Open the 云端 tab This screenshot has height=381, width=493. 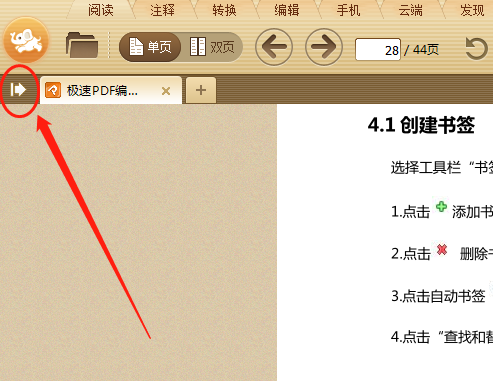coord(410,10)
